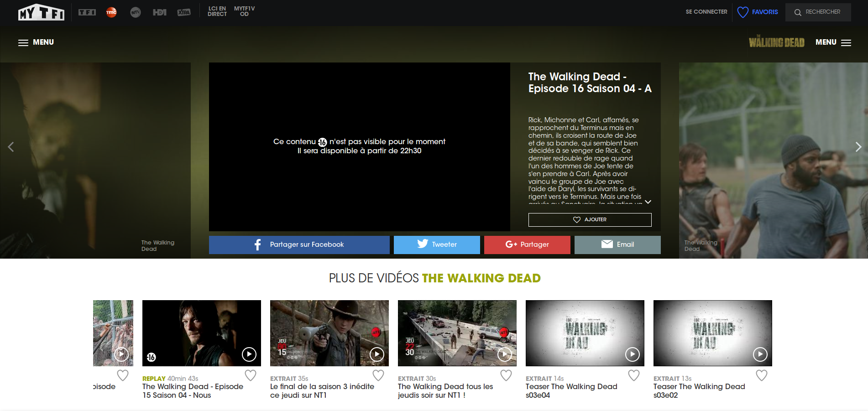
Task: Favorite Episode 15 Saison 04 heart
Action: (251, 375)
